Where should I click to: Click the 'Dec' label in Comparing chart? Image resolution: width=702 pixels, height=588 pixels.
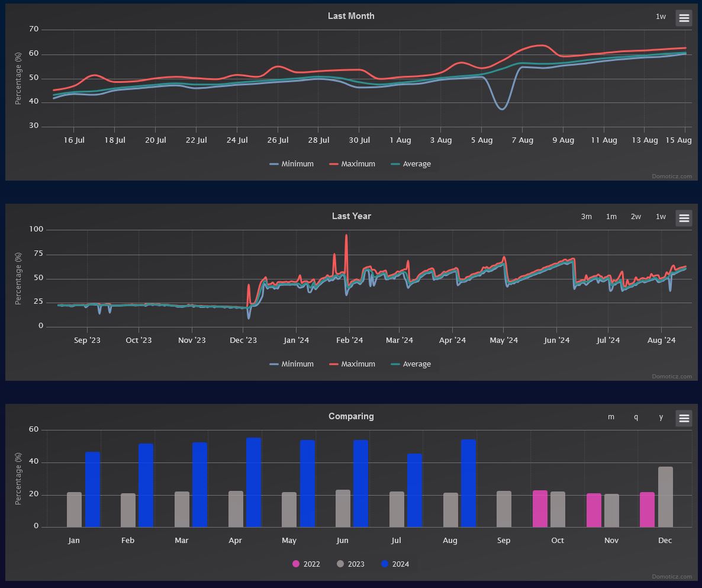[665, 541]
